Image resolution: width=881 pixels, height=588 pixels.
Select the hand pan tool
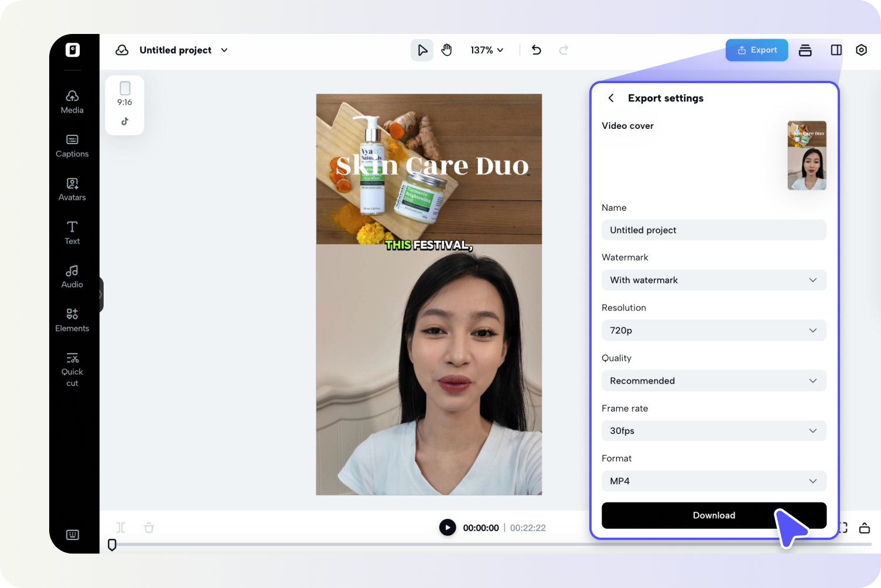(447, 50)
